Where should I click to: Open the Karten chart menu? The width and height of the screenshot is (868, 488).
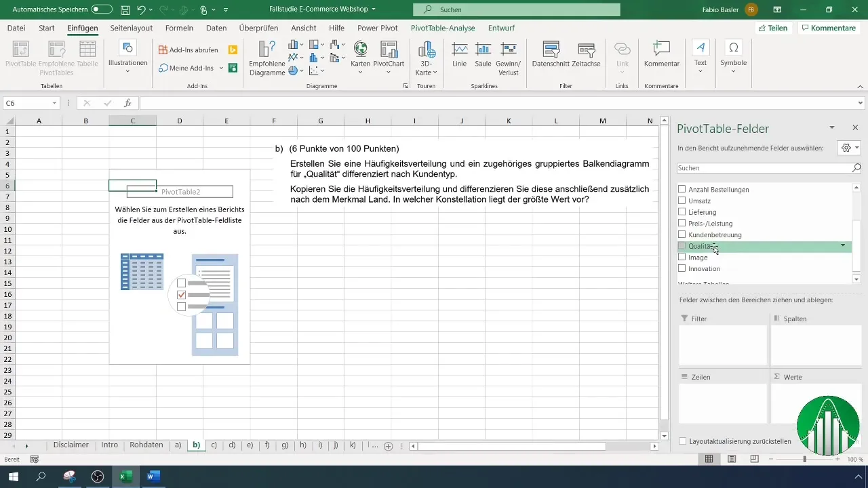pyautogui.click(x=360, y=58)
